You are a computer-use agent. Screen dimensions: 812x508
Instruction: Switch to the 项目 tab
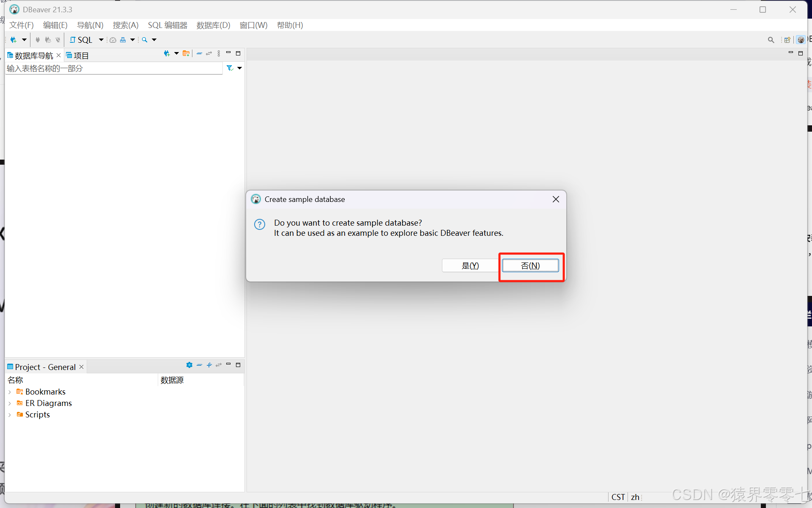(x=77, y=55)
